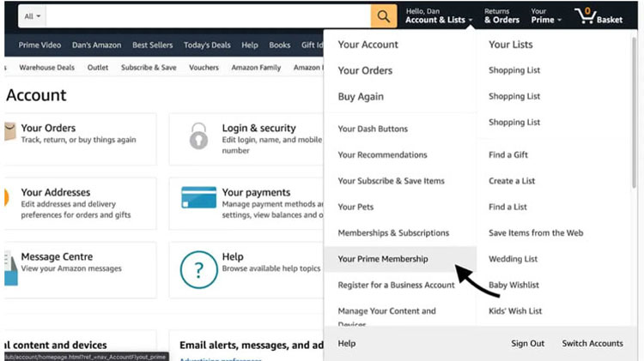Open Amazon Family sub-nav link

[256, 68]
